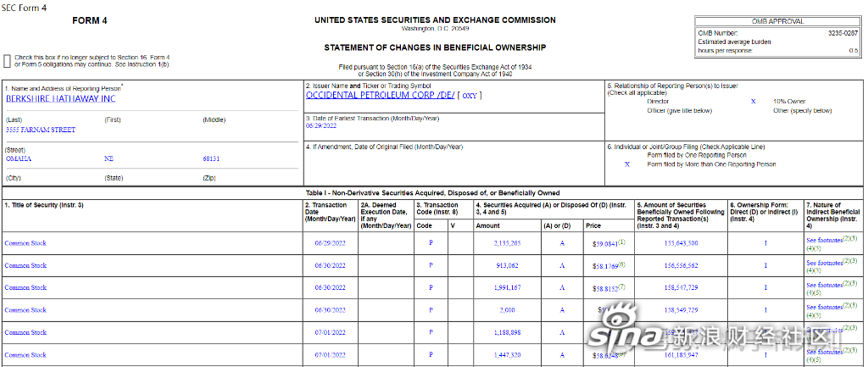Click 'See footnotes' in the 161,185,947 row
This screenshot has width=868, height=367.
824,352
